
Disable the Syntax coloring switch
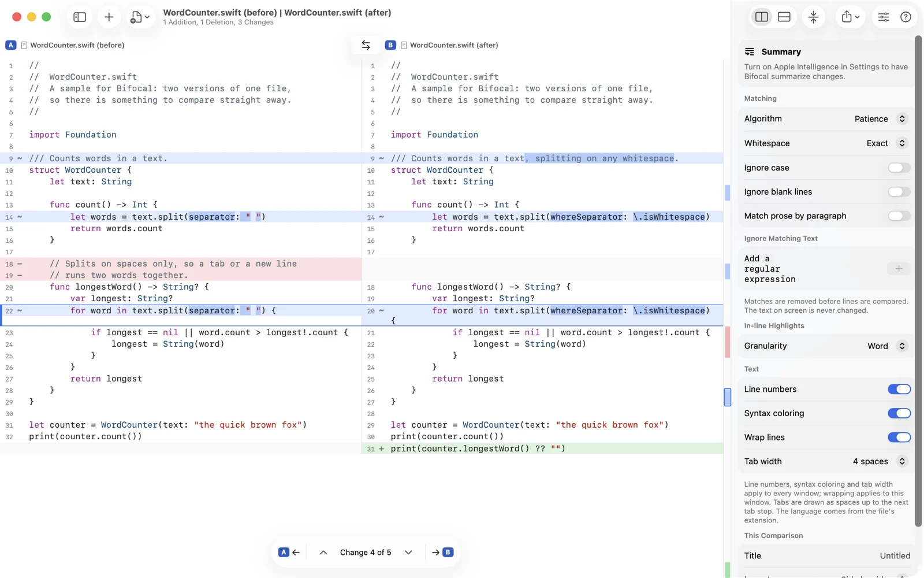[899, 413]
